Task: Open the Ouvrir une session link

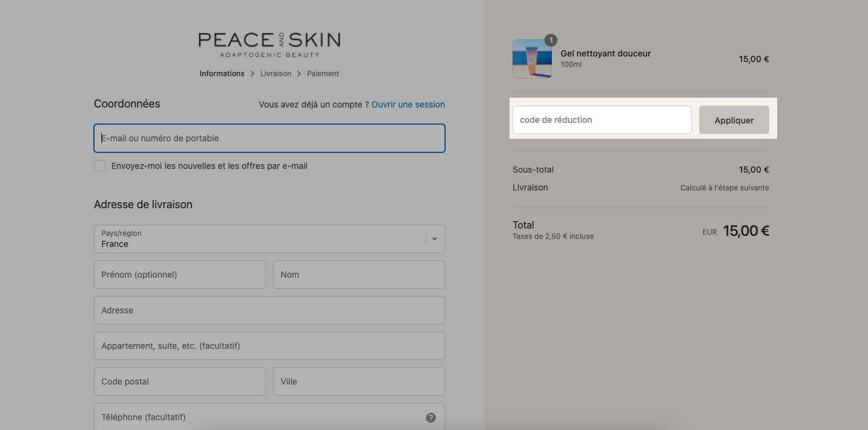Action: pos(408,104)
